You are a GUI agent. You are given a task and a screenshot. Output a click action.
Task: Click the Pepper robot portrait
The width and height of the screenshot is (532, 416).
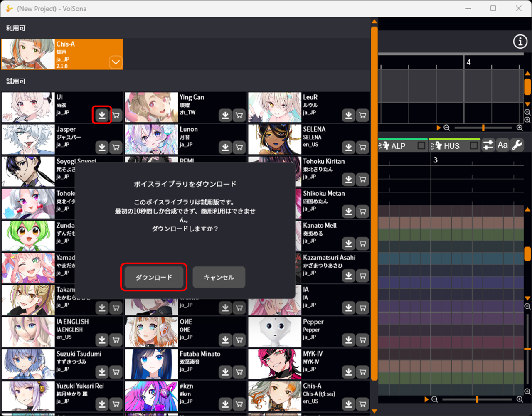click(275, 332)
